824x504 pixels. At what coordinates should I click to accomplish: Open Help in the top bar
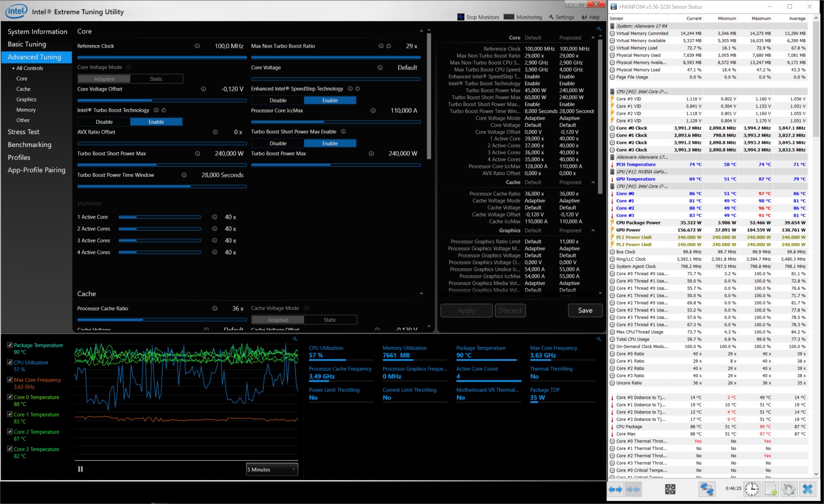pos(591,17)
